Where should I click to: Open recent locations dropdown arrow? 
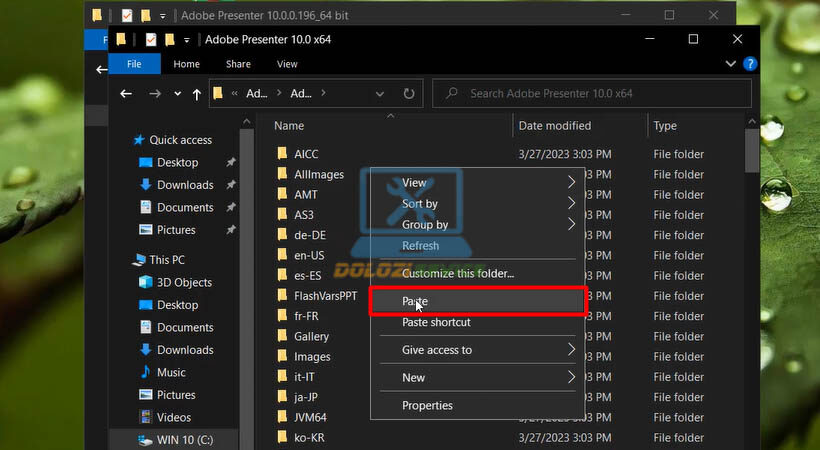point(178,94)
